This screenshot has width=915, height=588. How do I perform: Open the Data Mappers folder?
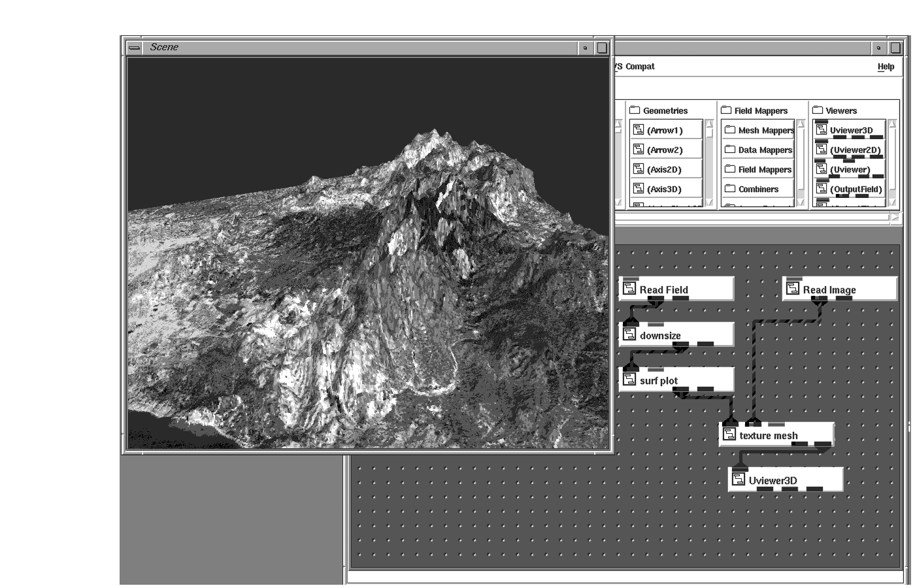click(730, 150)
